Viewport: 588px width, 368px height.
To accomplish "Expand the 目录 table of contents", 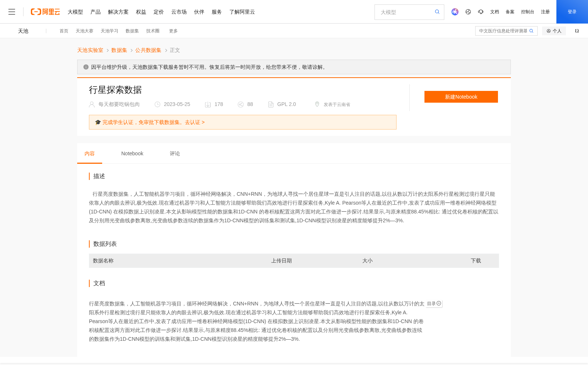I will (x=434, y=304).
